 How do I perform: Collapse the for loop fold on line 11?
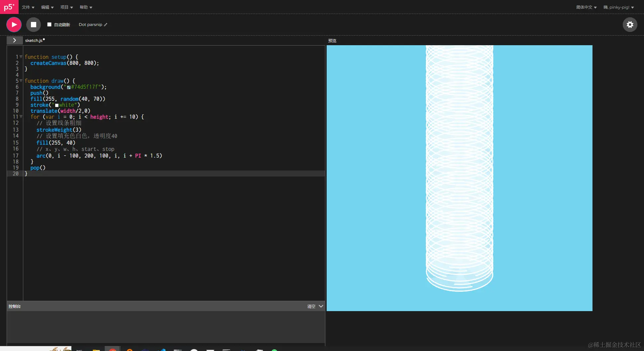coord(21,117)
